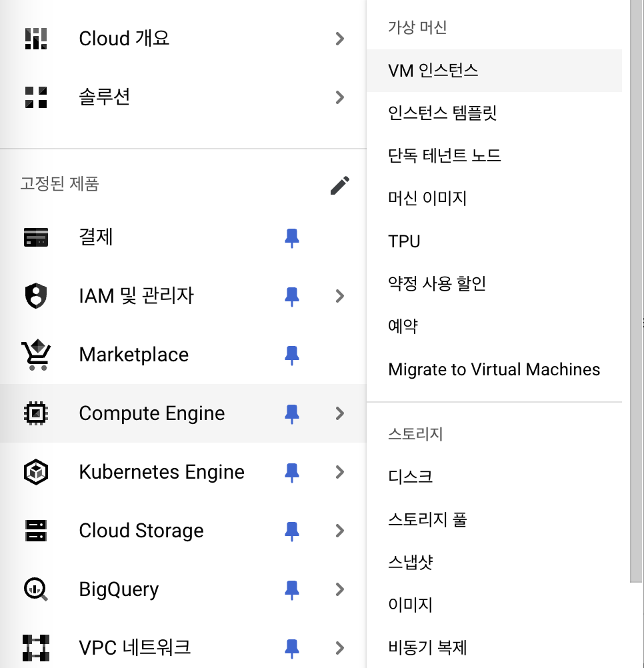Open 예약 menu item

[494, 326]
